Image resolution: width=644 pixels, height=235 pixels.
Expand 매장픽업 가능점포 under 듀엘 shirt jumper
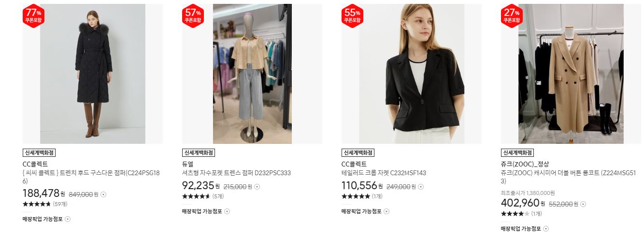(x=206, y=211)
